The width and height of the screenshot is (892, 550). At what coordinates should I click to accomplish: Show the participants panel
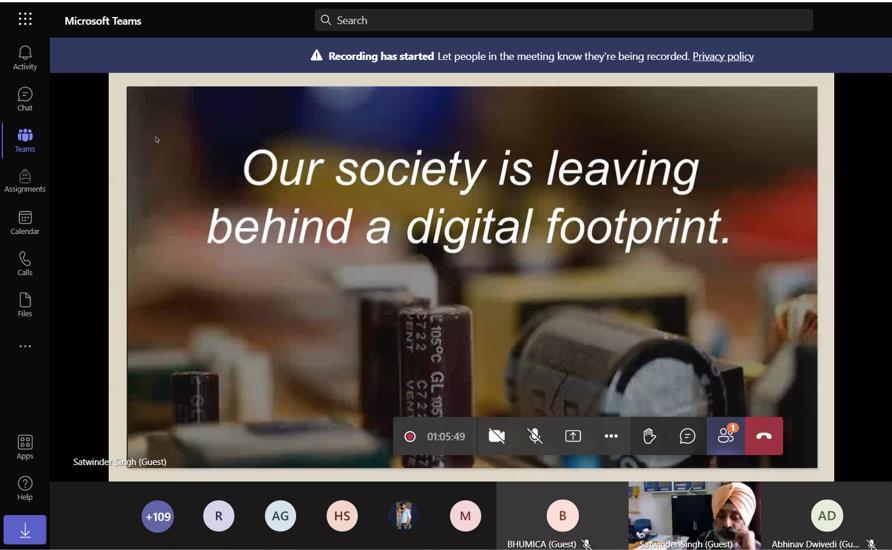point(725,436)
